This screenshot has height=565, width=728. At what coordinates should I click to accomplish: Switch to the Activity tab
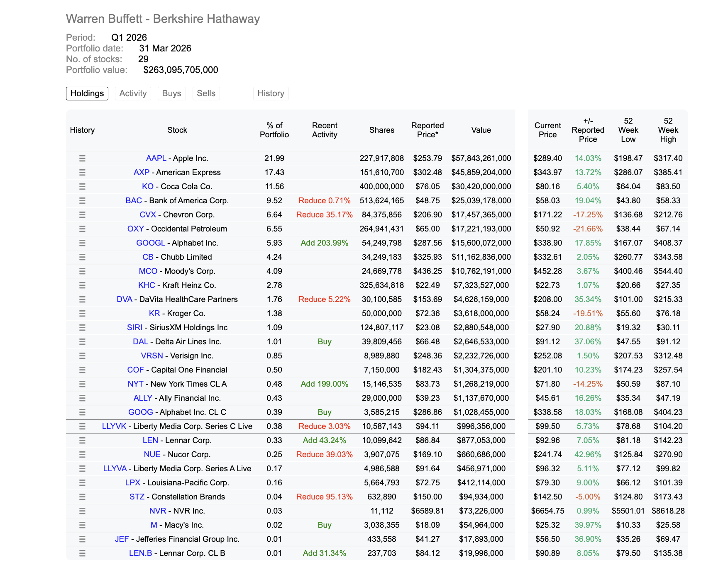point(133,93)
